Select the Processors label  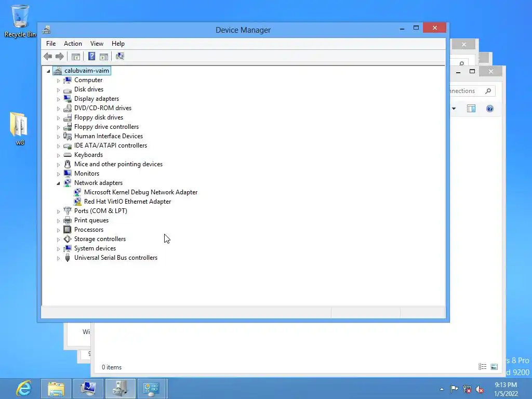(x=89, y=230)
